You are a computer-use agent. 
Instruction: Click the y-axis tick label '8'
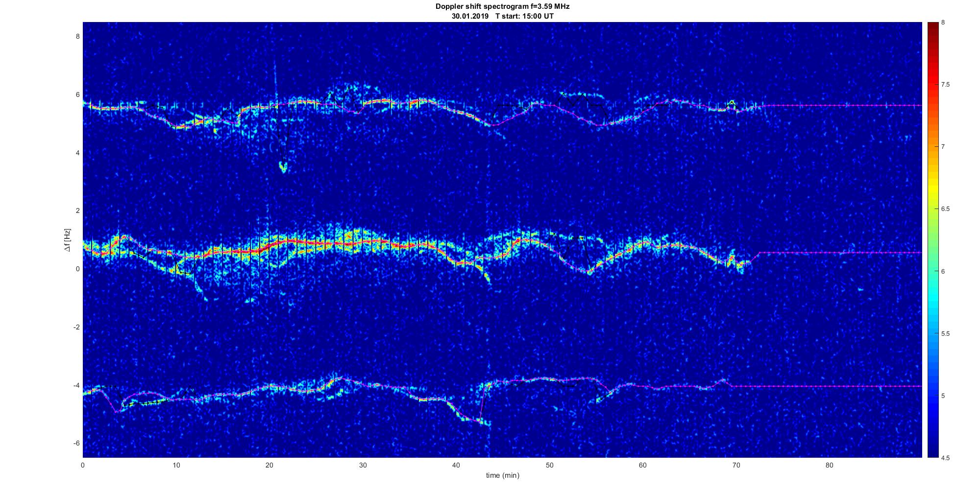pos(77,36)
